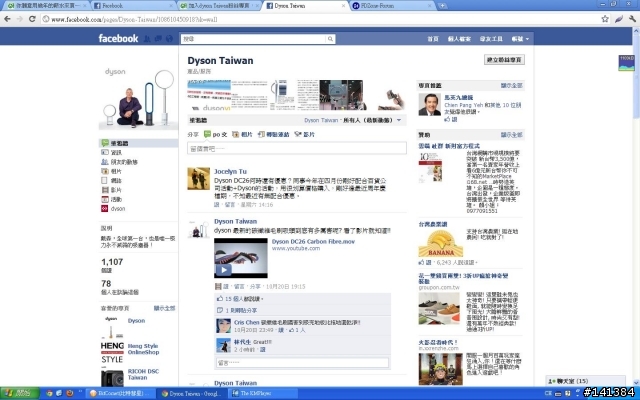Viewport: 640px width, 400px height.
Task: Click the facebook logo in the header
Action: click(x=118, y=38)
